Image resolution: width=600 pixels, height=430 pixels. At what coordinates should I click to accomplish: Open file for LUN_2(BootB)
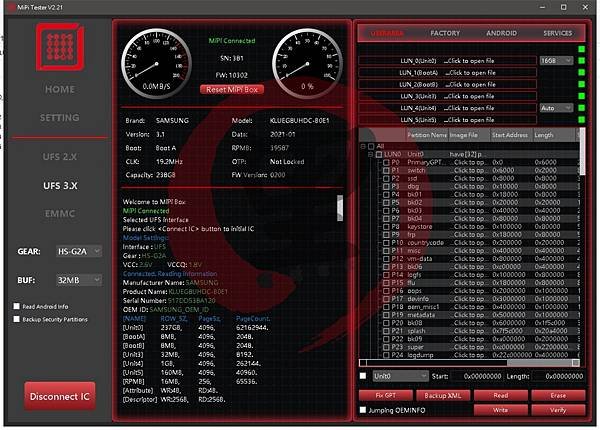pyautogui.click(x=447, y=85)
